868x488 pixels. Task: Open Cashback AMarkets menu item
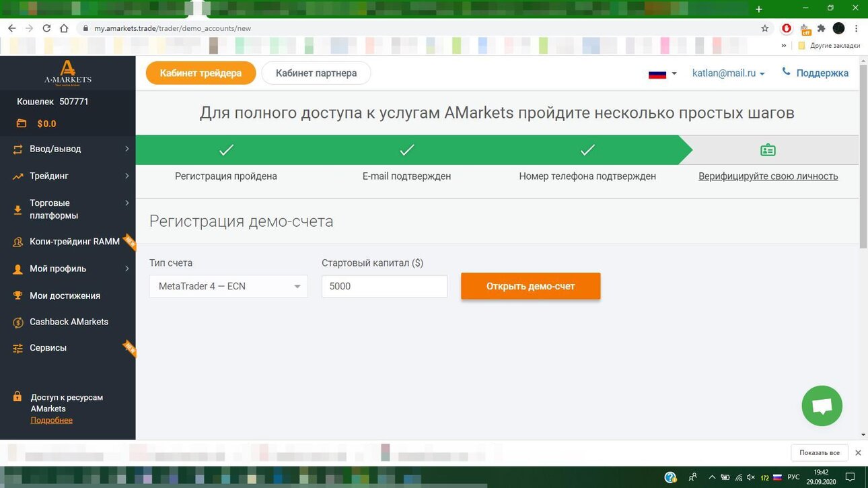click(69, 322)
